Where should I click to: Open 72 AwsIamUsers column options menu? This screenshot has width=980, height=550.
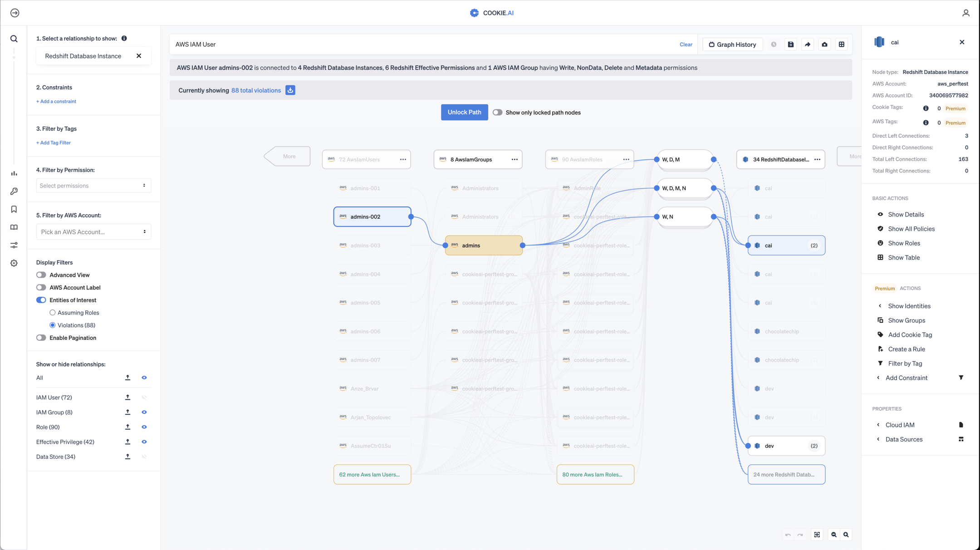(x=403, y=160)
